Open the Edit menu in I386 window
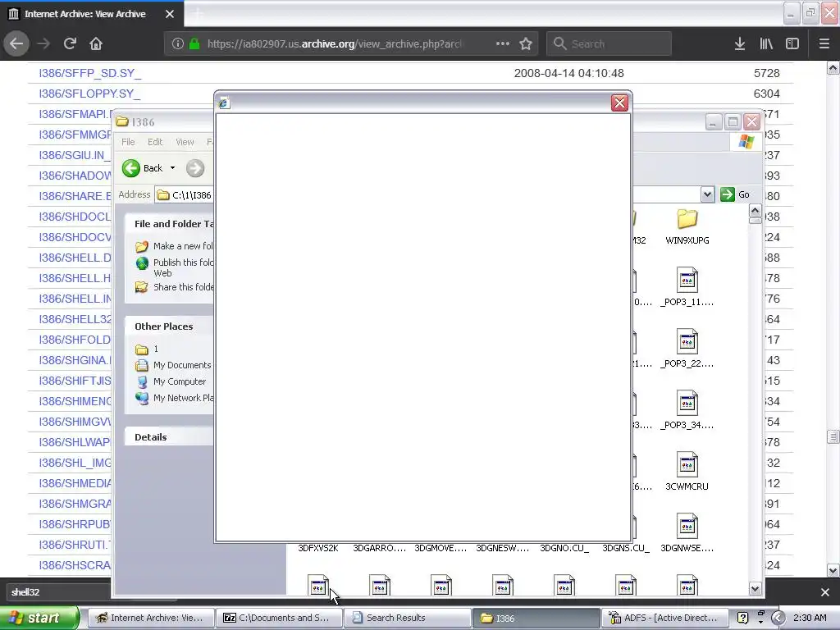This screenshot has width=840, height=630. tap(155, 142)
